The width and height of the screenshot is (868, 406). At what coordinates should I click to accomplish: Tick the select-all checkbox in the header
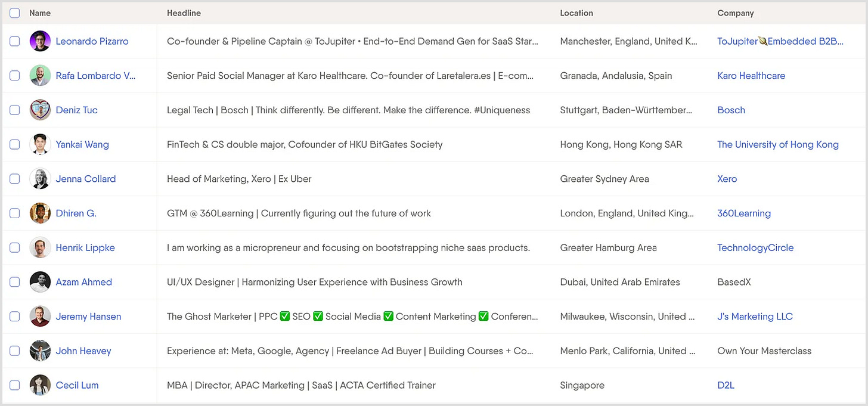[15, 13]
